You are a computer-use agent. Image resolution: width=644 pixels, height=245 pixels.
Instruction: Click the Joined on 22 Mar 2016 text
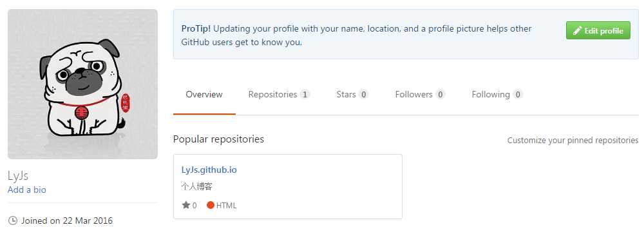tap(67, 220)
